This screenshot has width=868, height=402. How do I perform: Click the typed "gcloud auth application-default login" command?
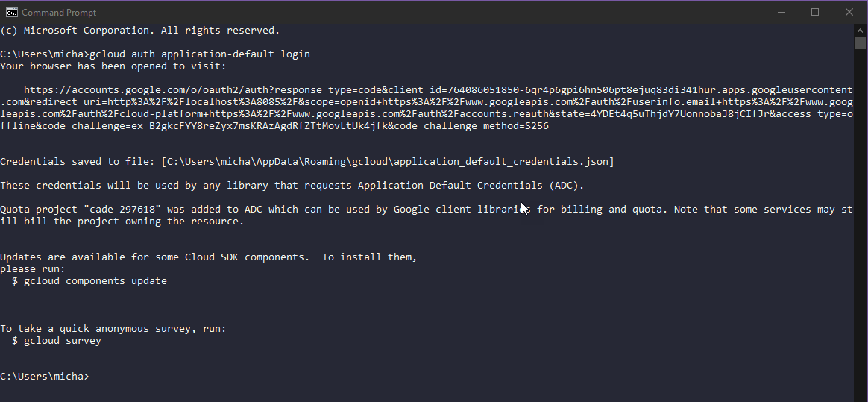click(200, 54)
